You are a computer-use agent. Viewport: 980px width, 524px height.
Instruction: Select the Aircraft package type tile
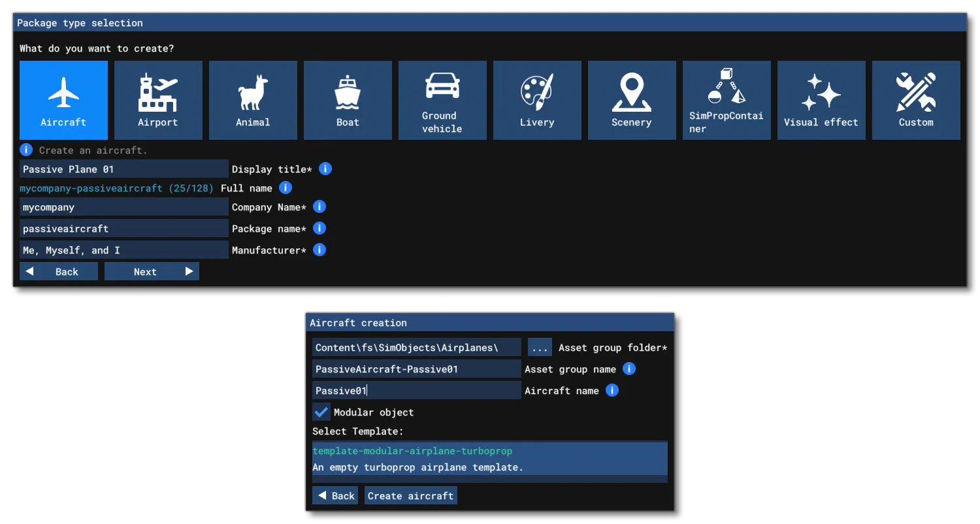(63, 100)
